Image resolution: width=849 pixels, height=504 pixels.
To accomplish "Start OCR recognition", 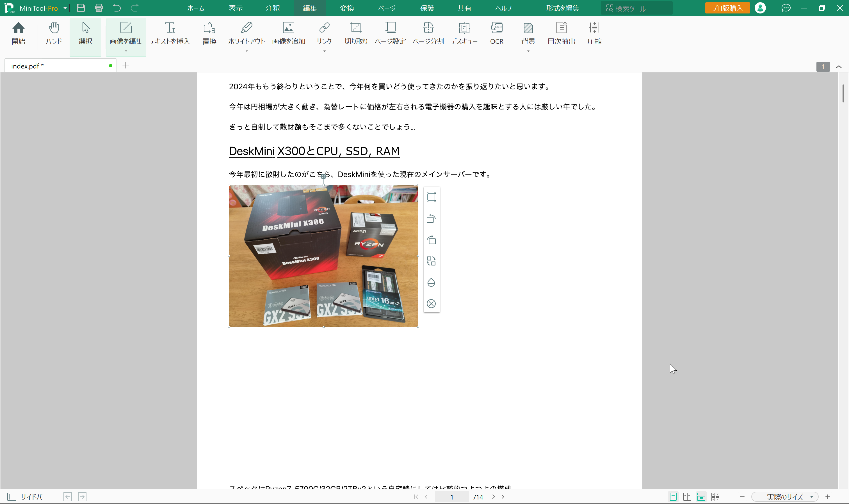I will (x=497, y=33).
